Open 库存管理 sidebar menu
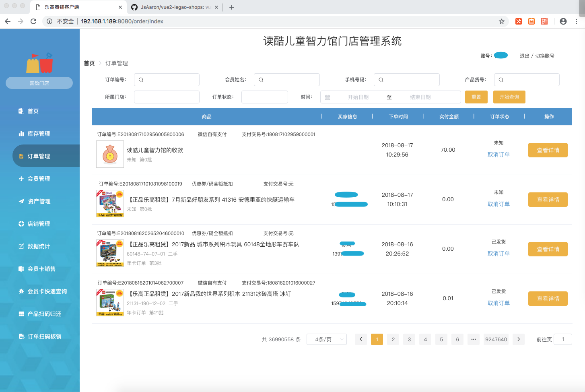 (39, 134)
